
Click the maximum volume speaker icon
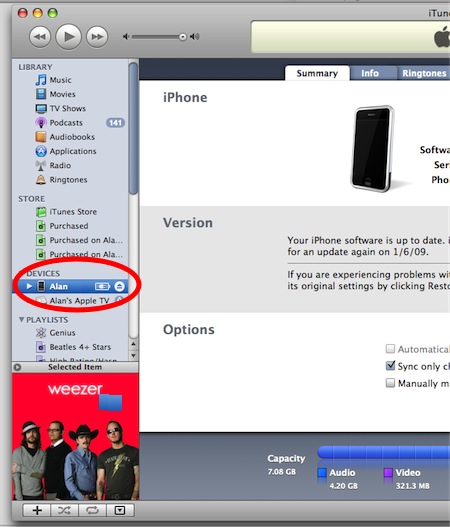coord(195,37)
